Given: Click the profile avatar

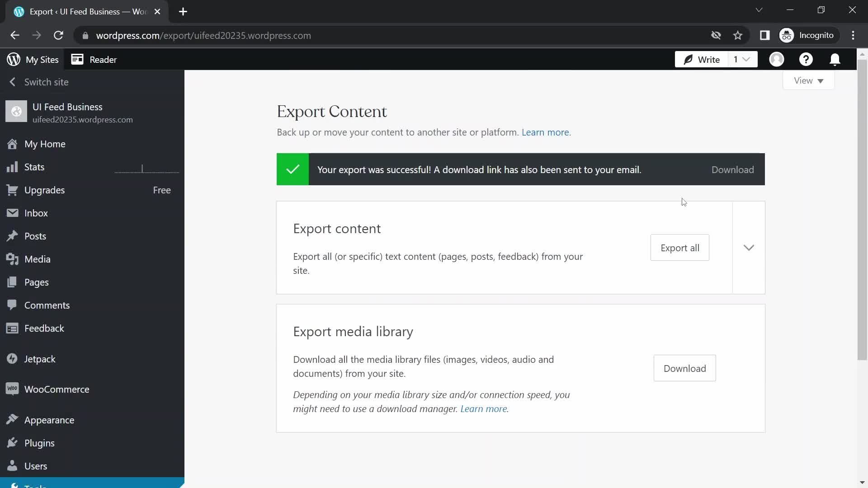Looking at the screenshot, I should (x=777, y=59).
